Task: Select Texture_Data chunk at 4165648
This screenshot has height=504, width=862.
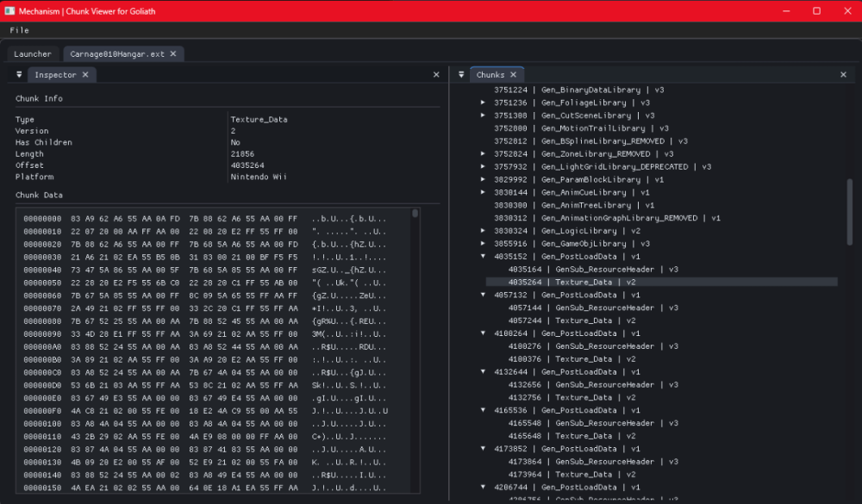Action: click(x=572, y=436)
